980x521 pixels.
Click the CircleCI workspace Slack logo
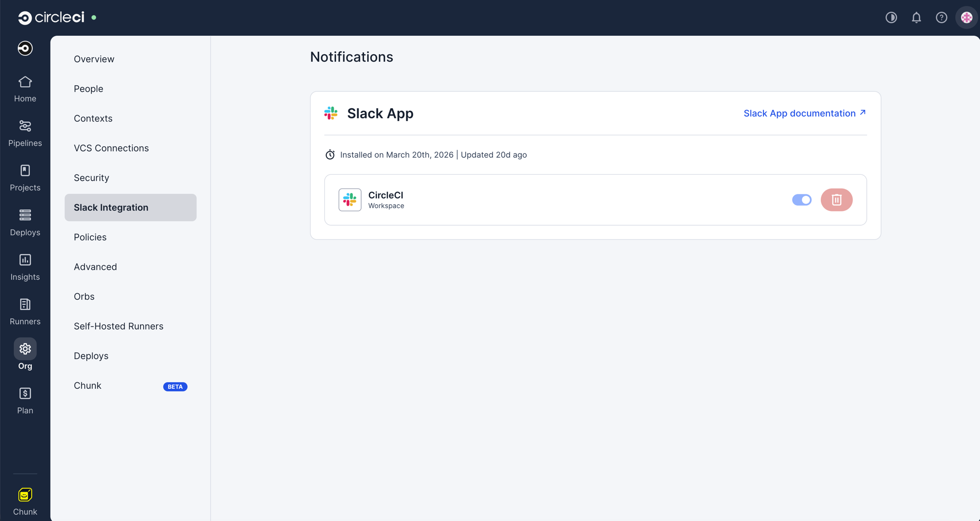click(x=350, y=200)
